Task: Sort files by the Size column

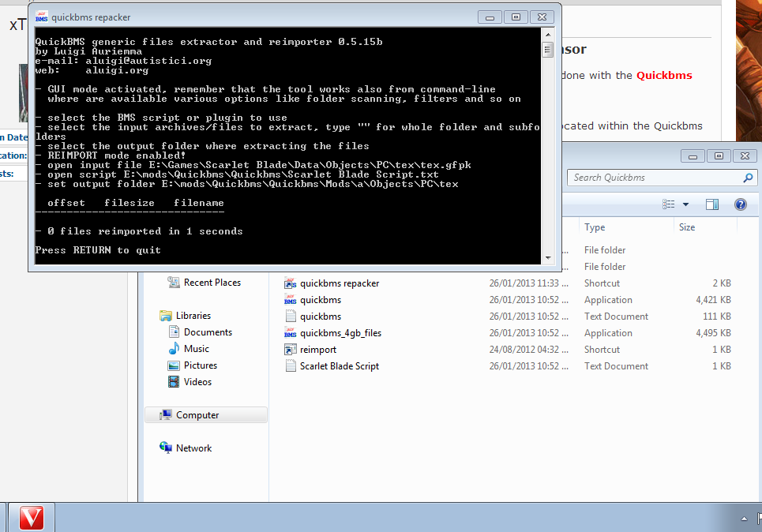Action: [687, 227]
